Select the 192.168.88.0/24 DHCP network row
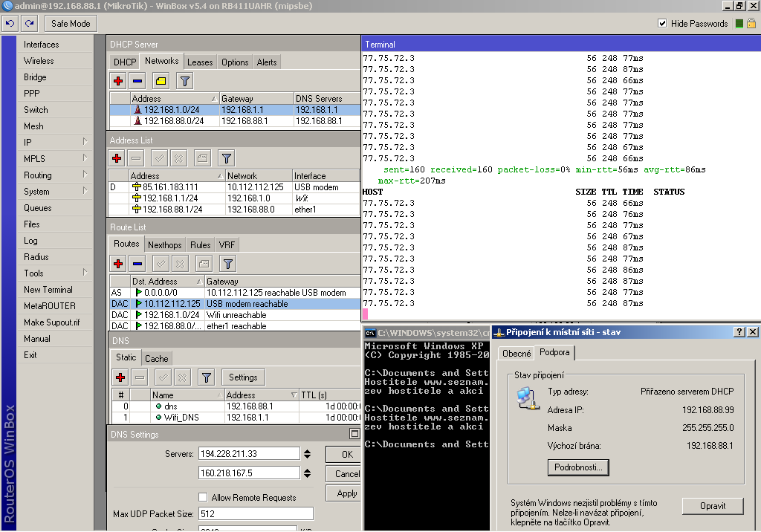Viewport: 761px width, 532px height. (235, 121)
